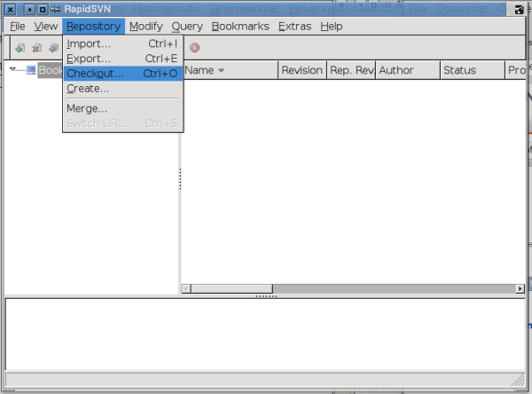The height and width of the screenshot is (394, 532).
Task: Click the icon at right end of title bar
Action: (519, 10)
